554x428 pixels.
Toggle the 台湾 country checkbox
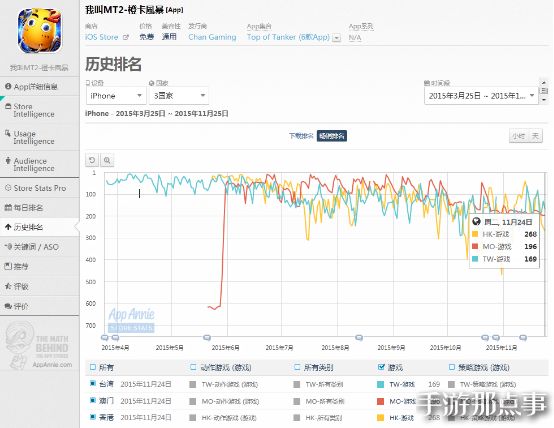[93, 383]
